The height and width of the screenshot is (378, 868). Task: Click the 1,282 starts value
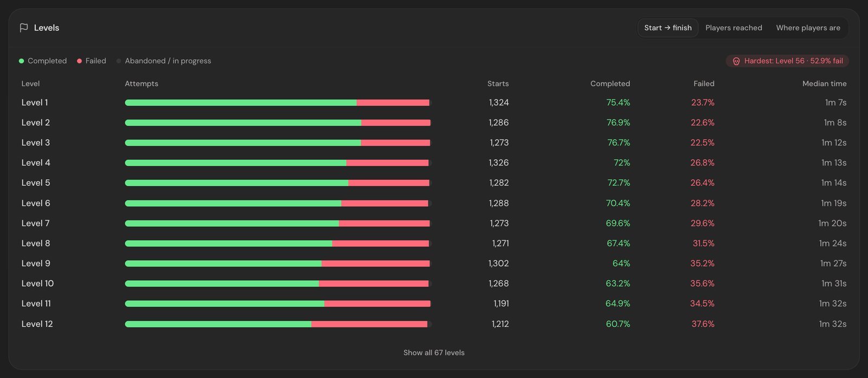click(499, 183)
